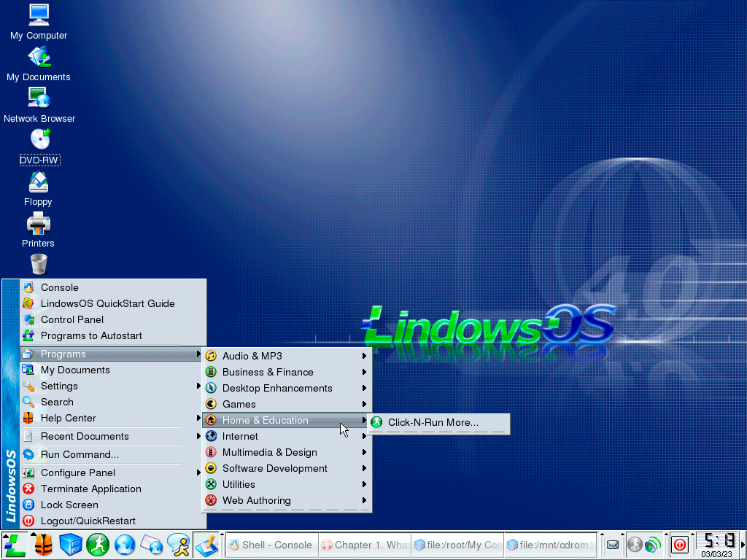Click the panel scroll arrow right of clock
The image size is (747, 560).
[x=743, y=545]
